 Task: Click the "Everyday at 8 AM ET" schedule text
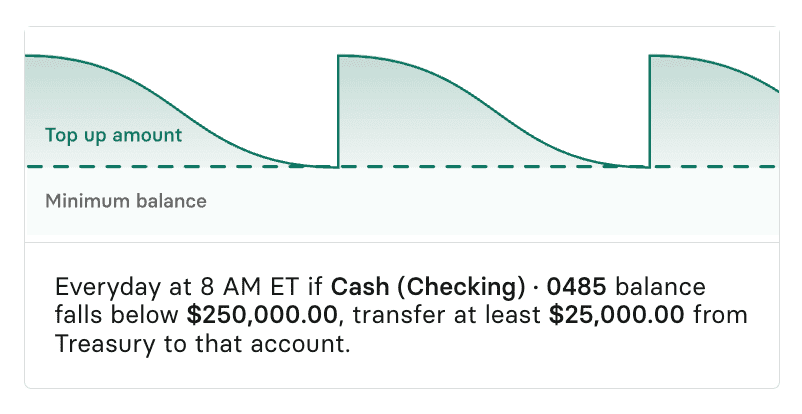click(179, 288)
